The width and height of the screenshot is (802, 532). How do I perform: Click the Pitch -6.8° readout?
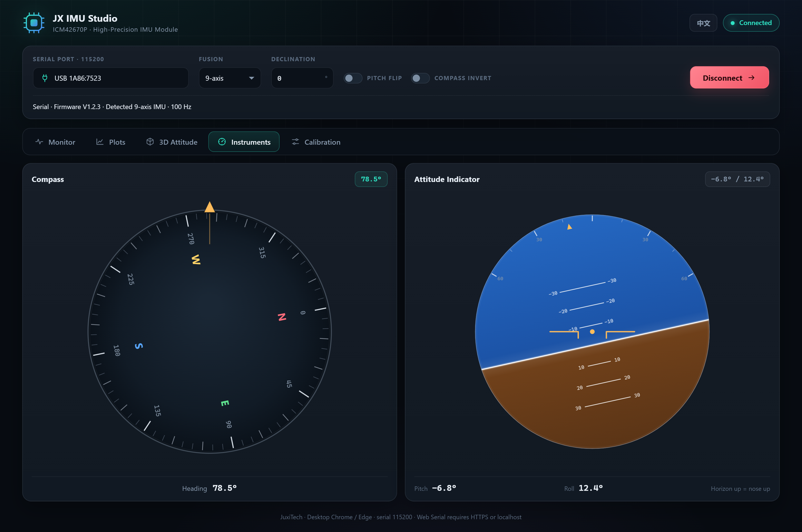point(435,488)
